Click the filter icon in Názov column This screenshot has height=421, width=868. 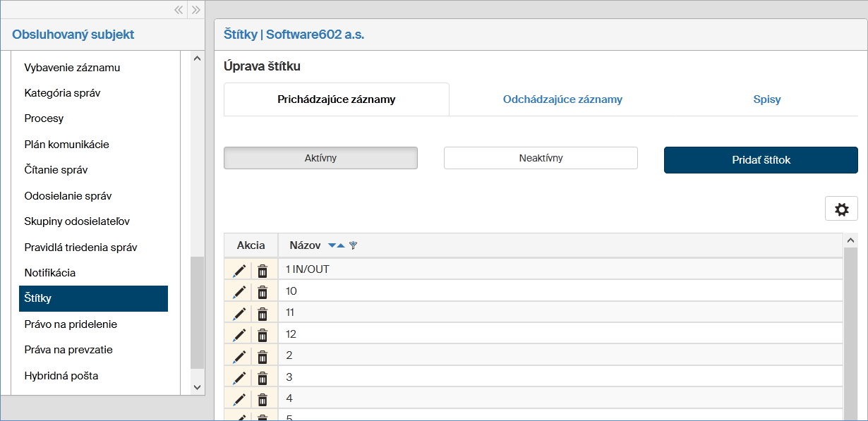(x=354, y=245)
